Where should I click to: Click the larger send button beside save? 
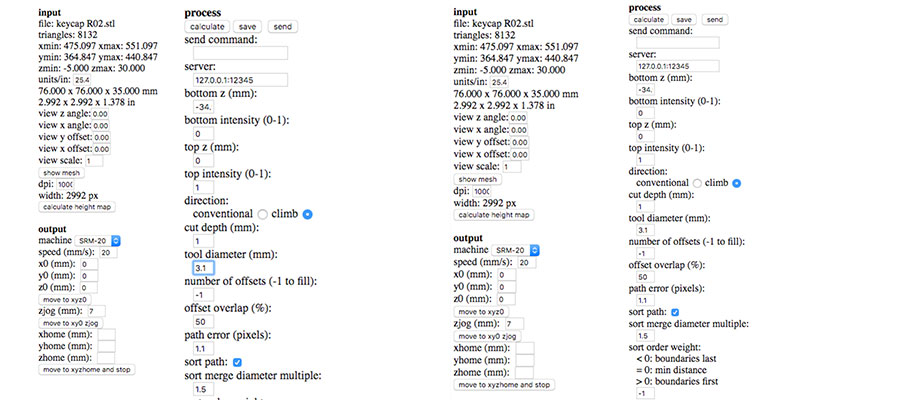(283, 26)
